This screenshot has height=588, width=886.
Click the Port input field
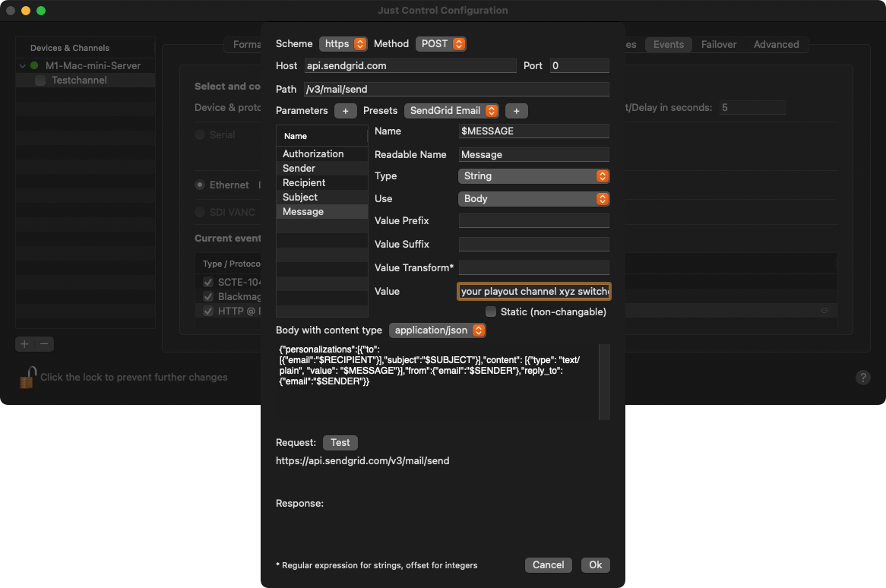[579, 65]
